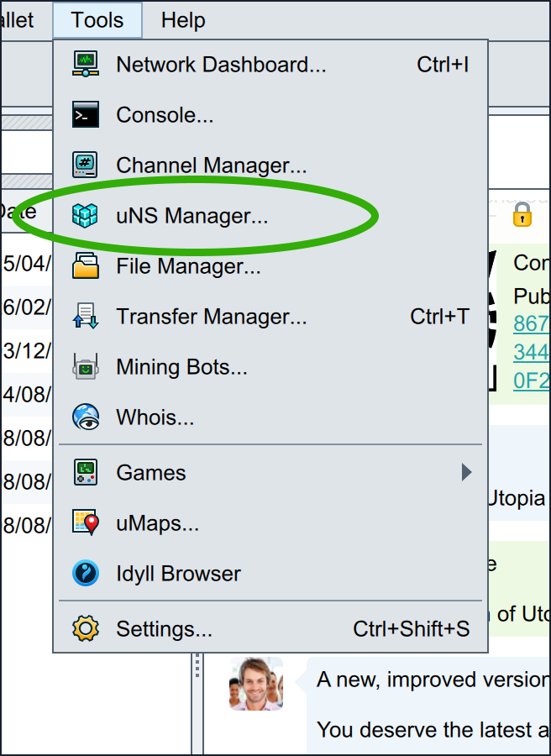Screen dimensions: 551x756
Task: Click the File Manager folder icon
Action: point(86,266)
